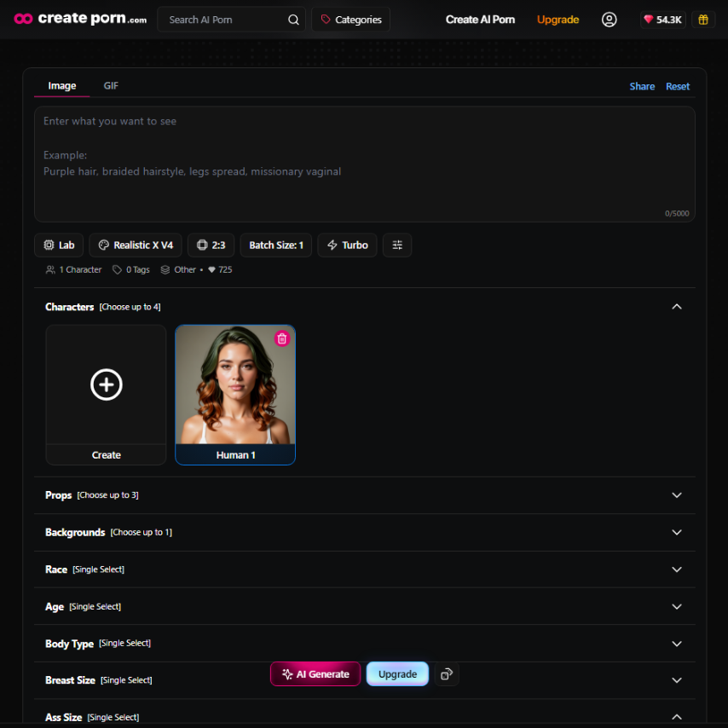This screenshot has height=728, width=728.
Task: Collapse the Characters section
Action: pyautogui.click(x=677, y=307)
